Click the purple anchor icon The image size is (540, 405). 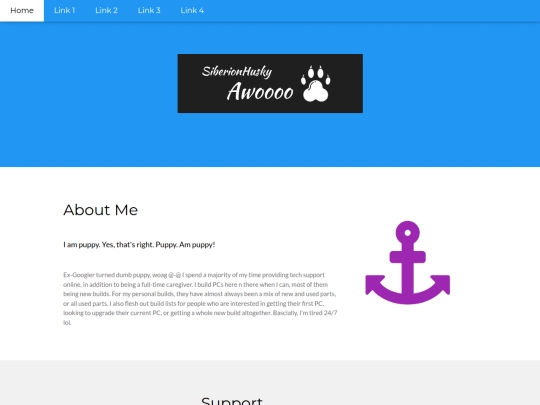[407, 263]
